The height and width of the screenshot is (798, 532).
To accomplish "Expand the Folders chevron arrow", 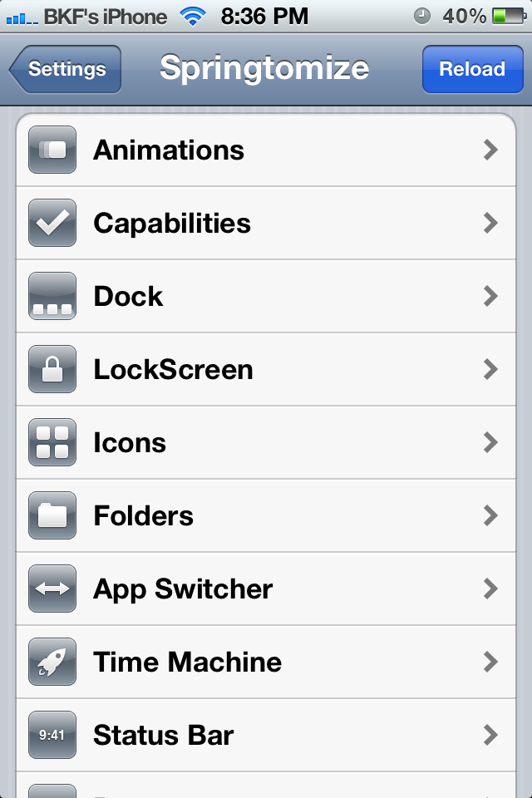I will (490, 515).
